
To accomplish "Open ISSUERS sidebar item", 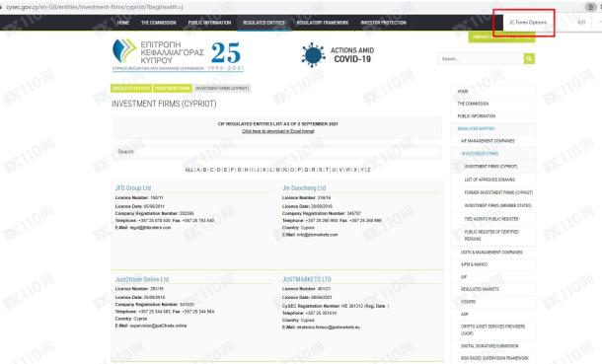I will coord(468,302).
